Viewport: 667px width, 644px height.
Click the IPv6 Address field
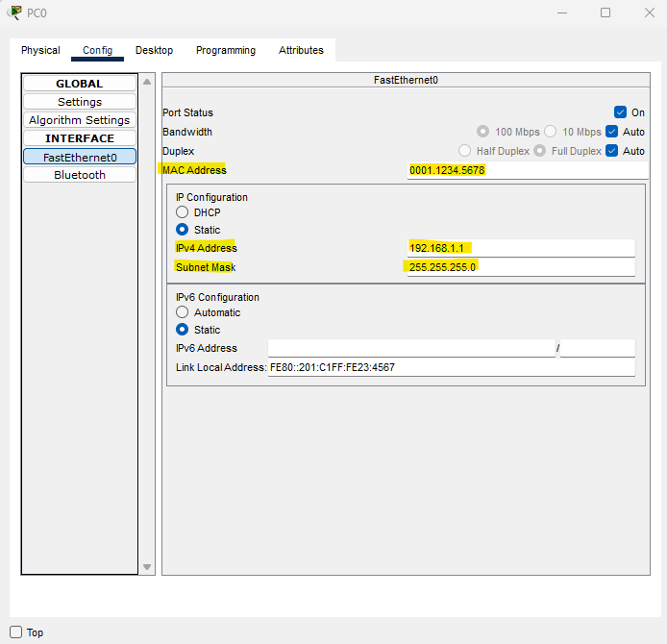point(411,348)
